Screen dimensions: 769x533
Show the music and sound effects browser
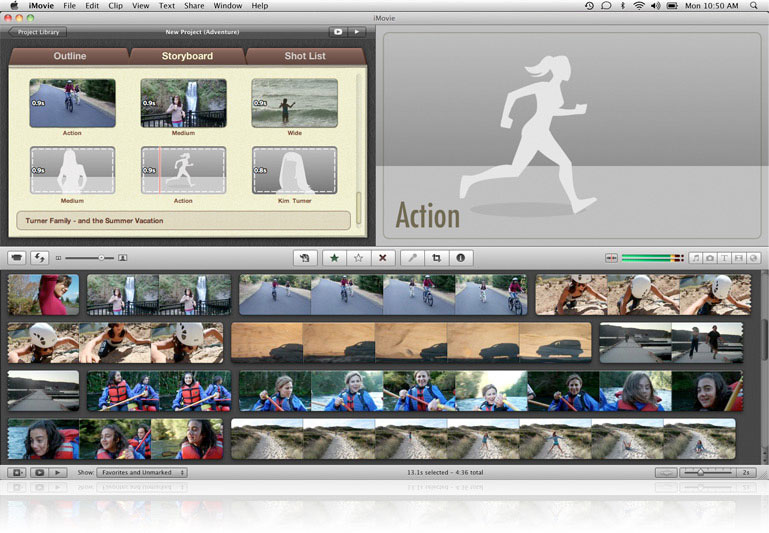[696, 258]
